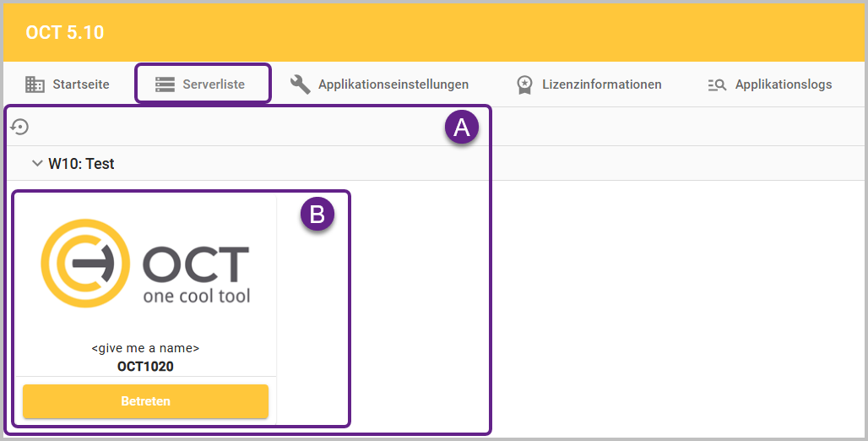This screenshot has width=868, height=441.
Task: Go to the Lizenzinformationen tab
Action: (x=603, y=84)
